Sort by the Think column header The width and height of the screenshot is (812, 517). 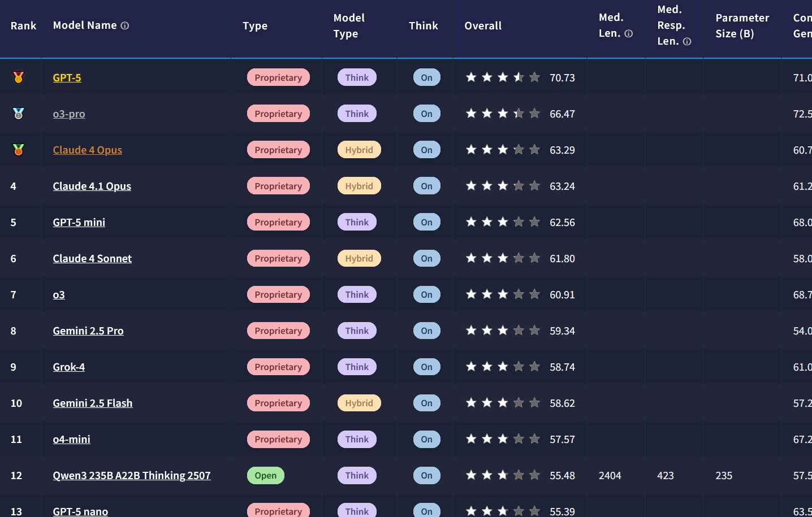click(424, 26)
